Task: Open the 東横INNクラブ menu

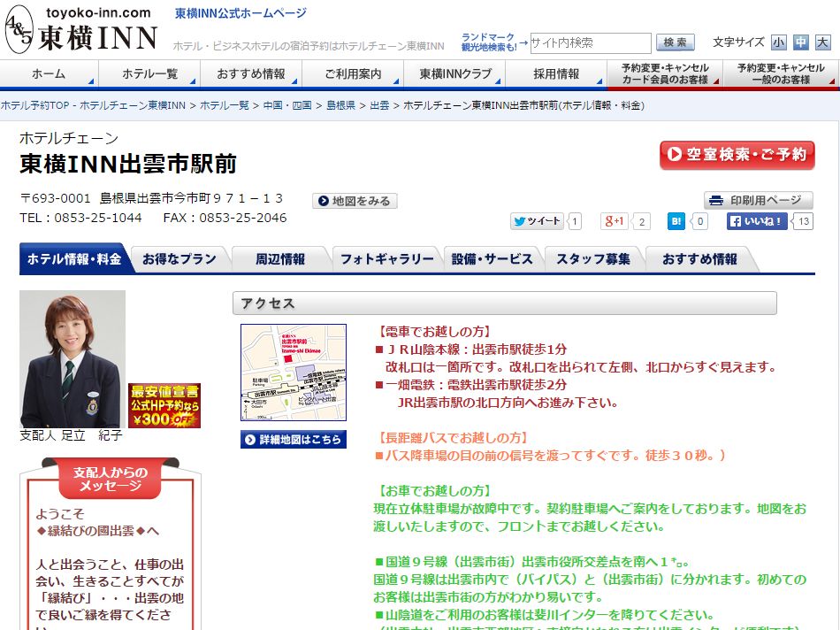Action: [x=454, y=73]
